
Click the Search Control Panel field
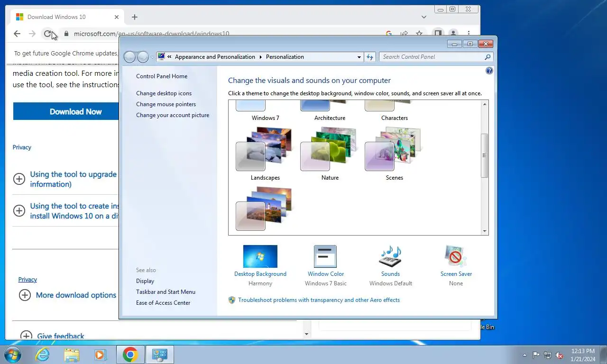click(436, 57)
